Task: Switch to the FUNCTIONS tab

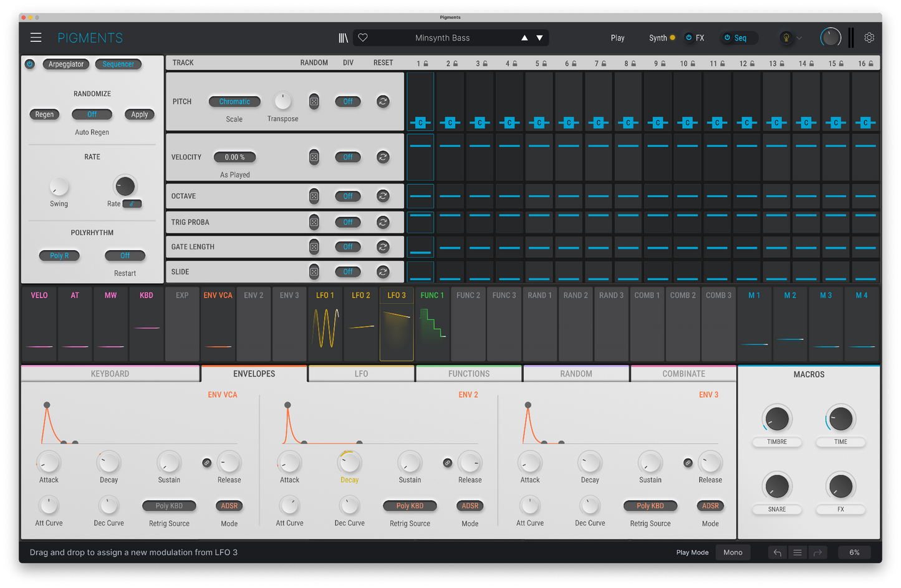Action: click(x=468, y=374)
